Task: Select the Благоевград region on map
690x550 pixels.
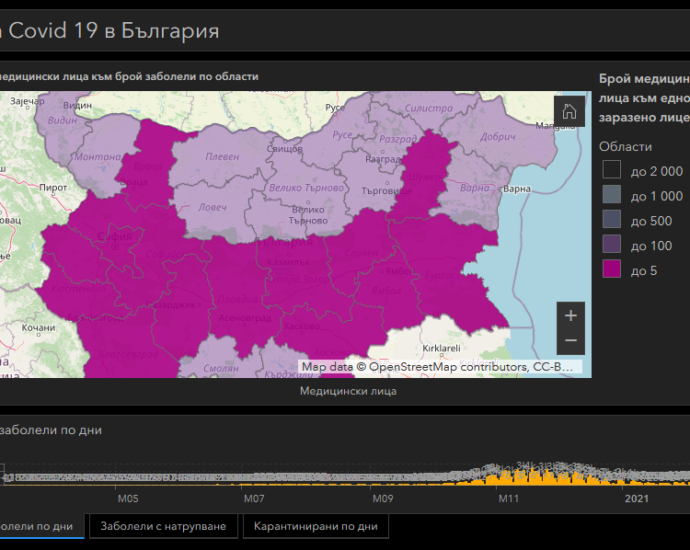Action: pos(128,354)
